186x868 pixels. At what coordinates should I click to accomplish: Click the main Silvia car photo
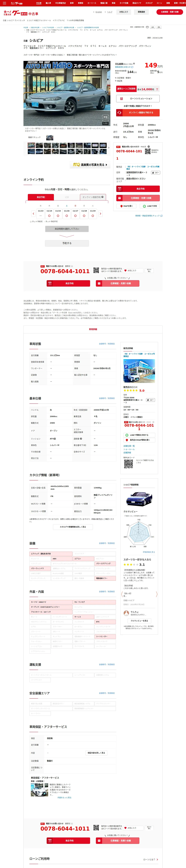[x=67, y=93]
